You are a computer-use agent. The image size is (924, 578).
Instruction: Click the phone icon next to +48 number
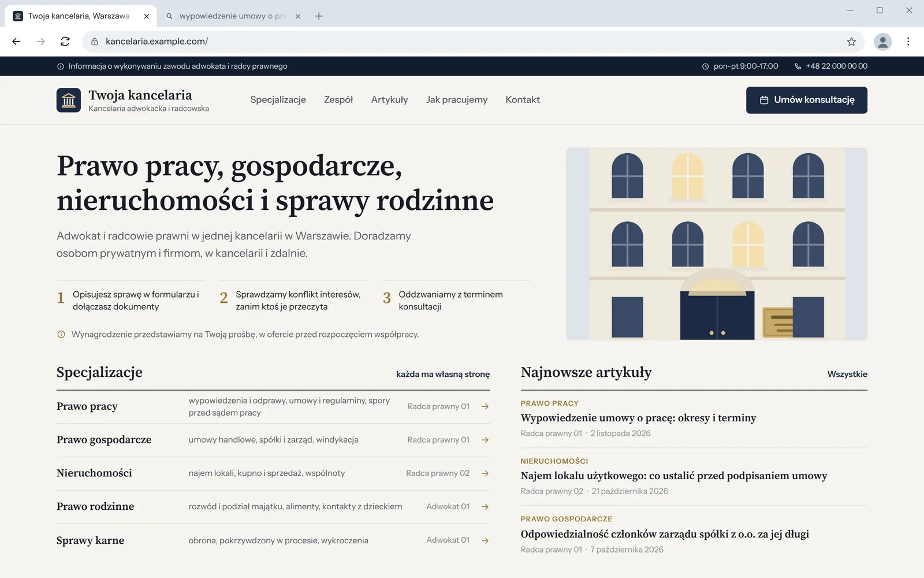pyautogui.click(x=798, y=66)
